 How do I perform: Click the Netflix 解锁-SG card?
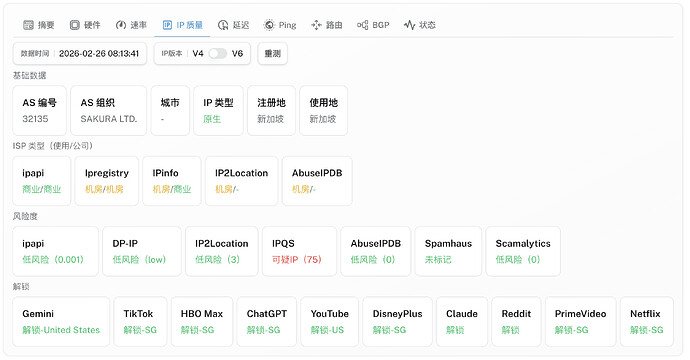pos(647,322)
